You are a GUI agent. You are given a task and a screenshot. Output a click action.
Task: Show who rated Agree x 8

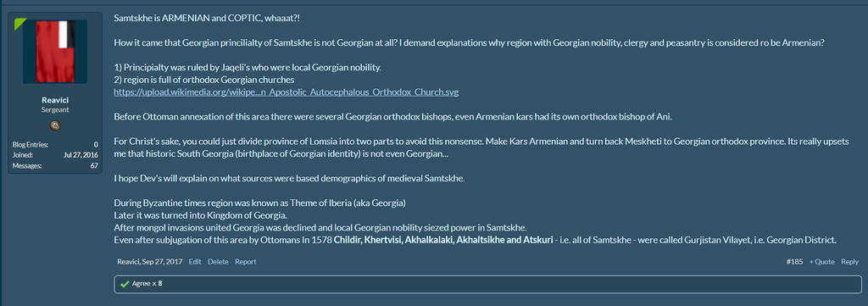[x=147, y=284]
